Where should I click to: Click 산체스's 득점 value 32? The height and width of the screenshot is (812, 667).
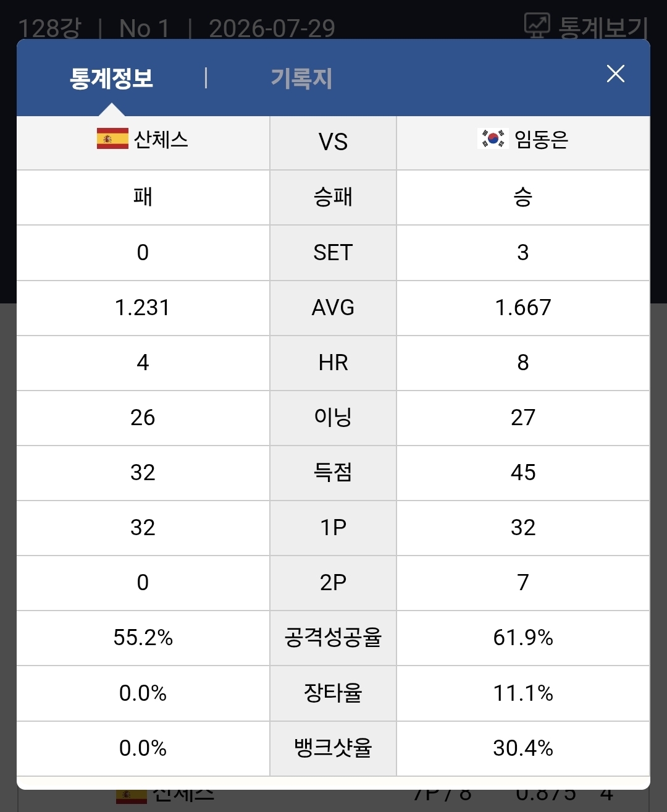tap(143, 473)
